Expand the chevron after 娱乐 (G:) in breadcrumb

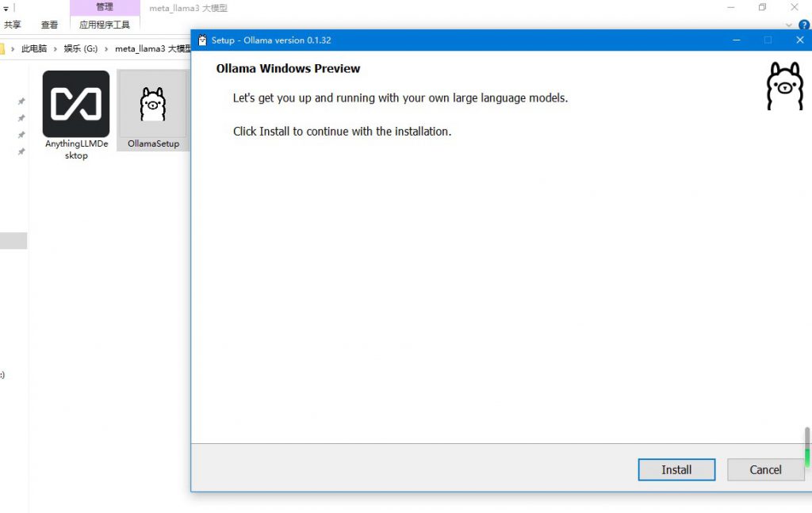[x=106, y=49]
